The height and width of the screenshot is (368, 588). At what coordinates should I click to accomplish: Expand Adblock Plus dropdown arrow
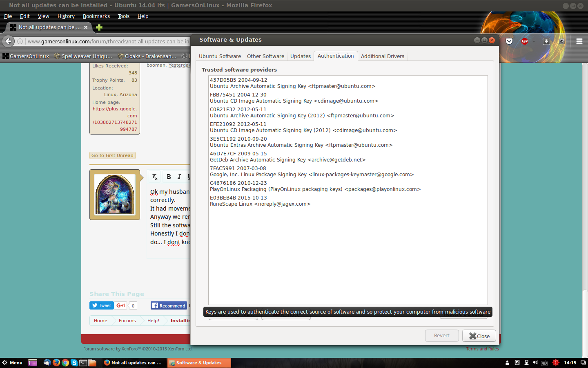[534, 42]
